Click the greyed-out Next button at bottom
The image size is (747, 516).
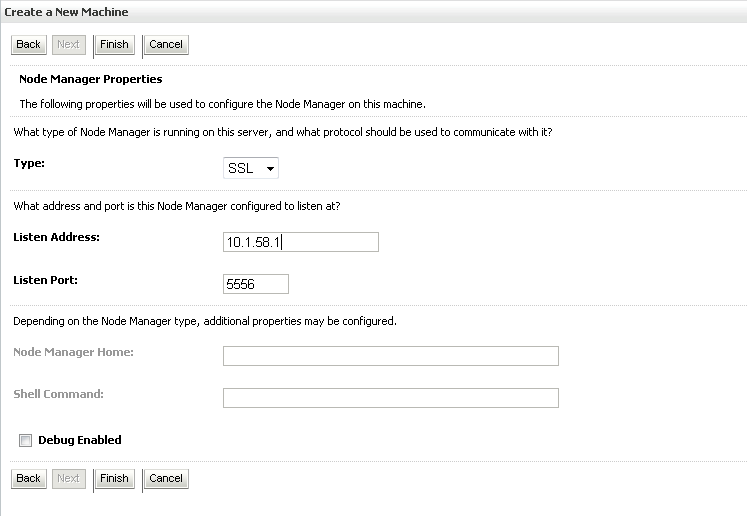[69, 478]
